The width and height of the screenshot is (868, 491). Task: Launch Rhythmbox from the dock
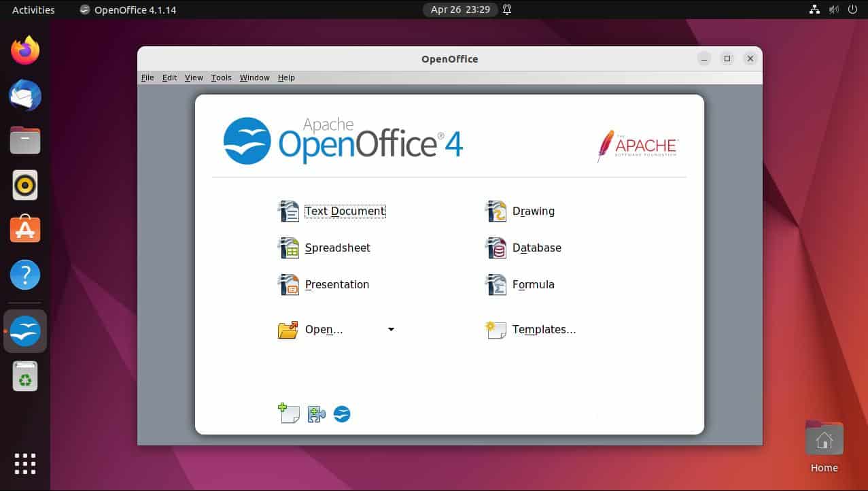pos(25,185)
